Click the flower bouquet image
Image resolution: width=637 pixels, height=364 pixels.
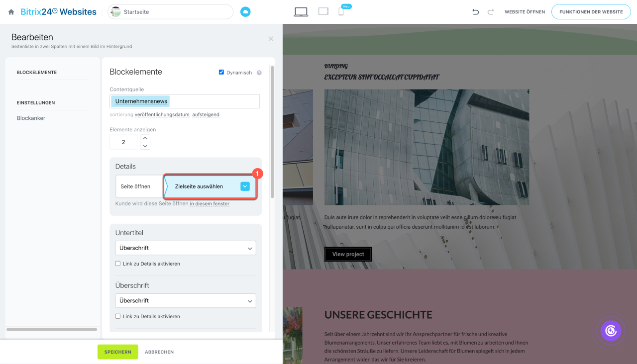pyautogui.click(x=293, y=335)
